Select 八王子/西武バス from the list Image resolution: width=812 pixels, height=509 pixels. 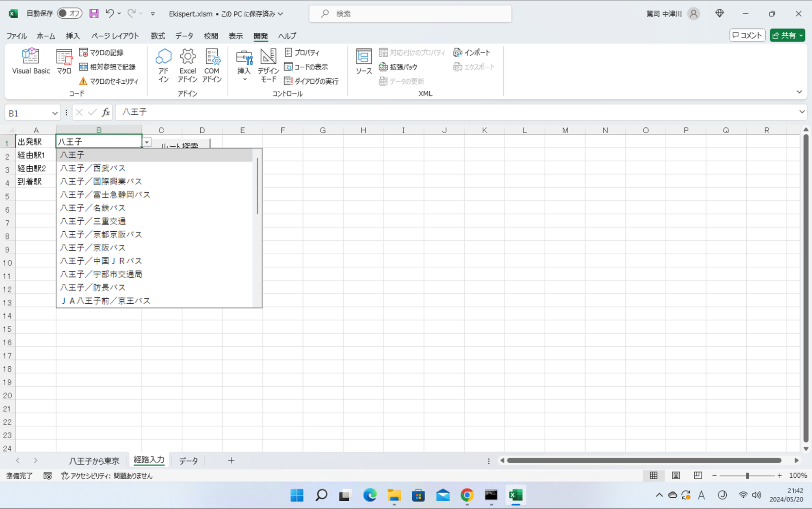[x=93, y=168]
